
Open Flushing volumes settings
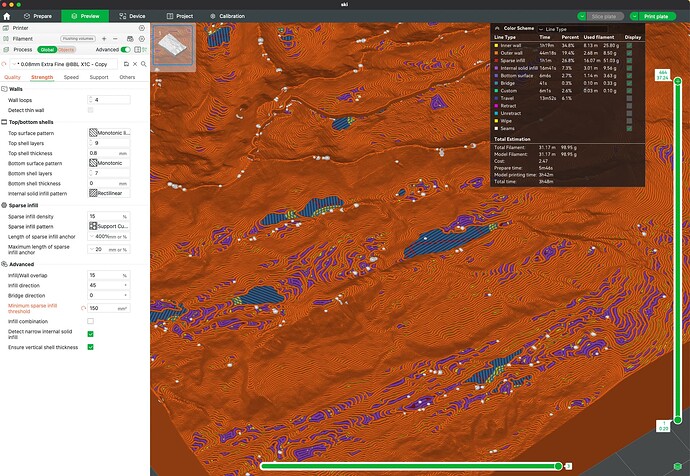pos(78,39)
